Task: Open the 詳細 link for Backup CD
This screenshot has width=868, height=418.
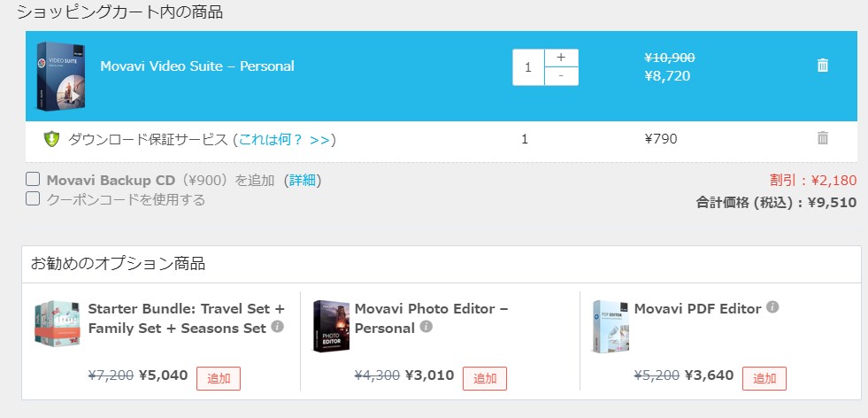Action: pyautogui.click(x=303, y=180)
